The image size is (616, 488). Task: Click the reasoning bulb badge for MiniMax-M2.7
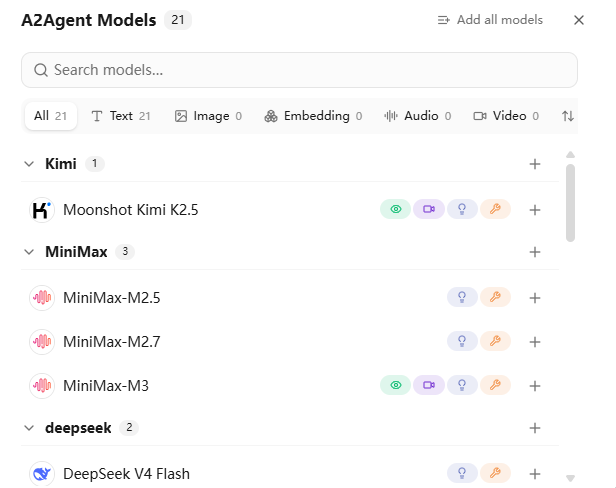462,341
